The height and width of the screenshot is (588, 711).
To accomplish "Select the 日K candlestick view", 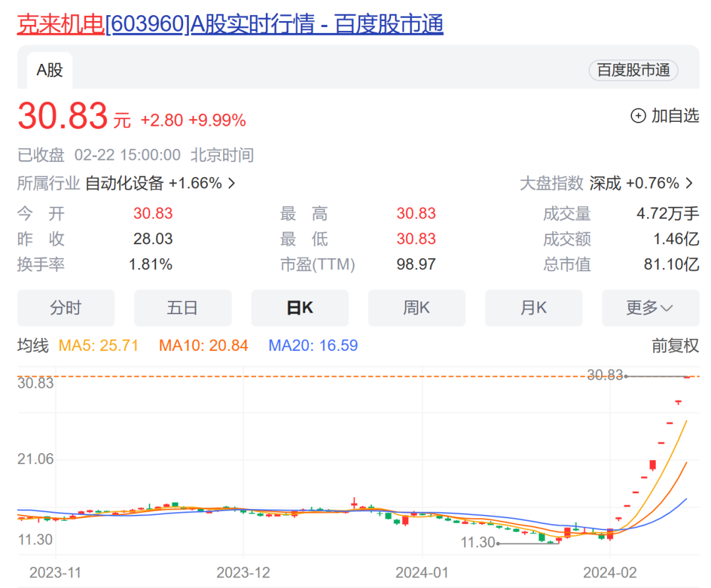I will click(300, 307).
